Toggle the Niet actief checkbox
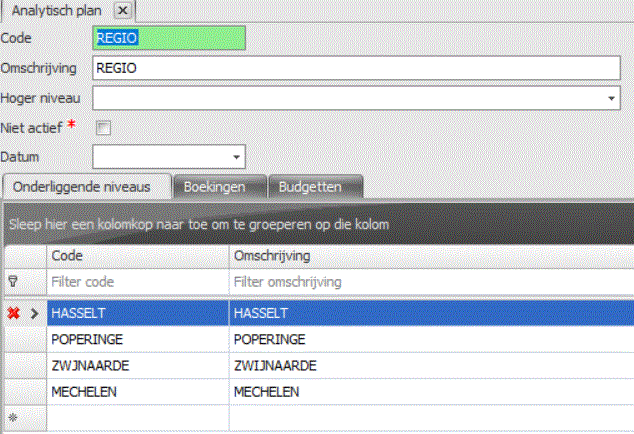The image size is (634, 434). 101,128
